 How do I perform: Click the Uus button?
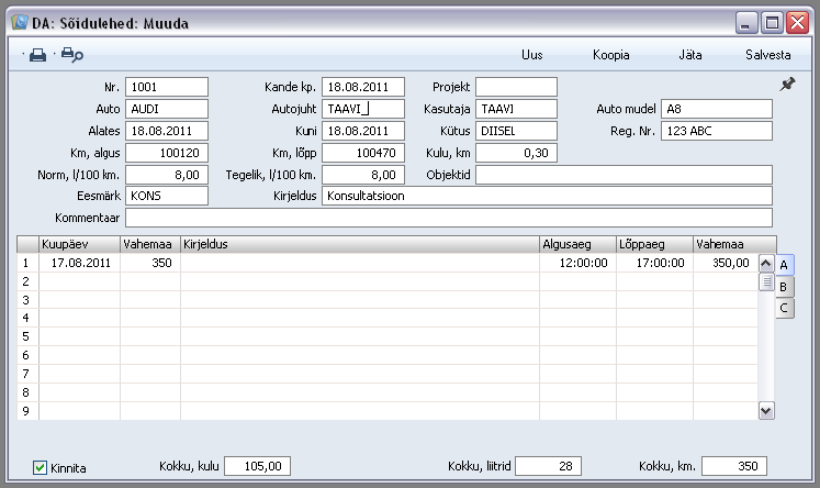click(532, 55)
